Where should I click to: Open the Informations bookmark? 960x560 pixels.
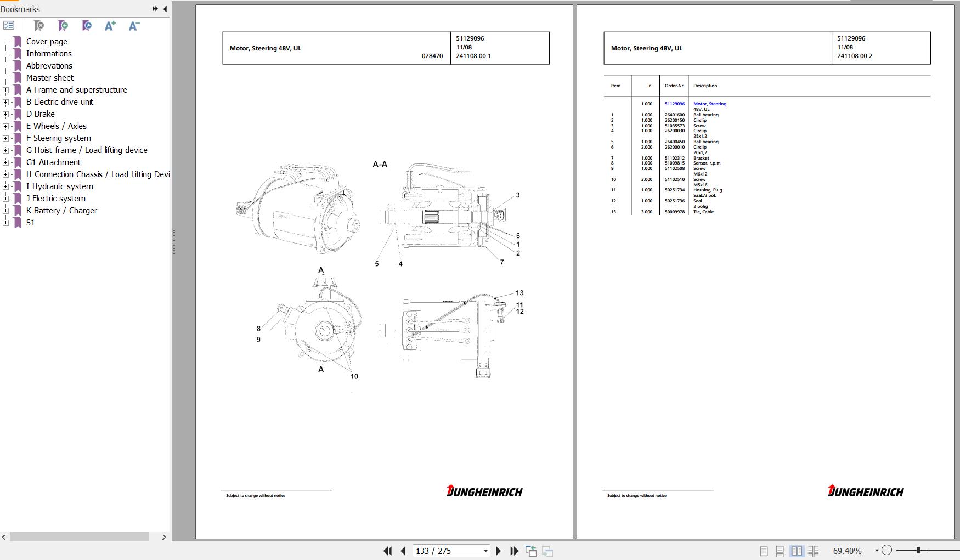coord(49,54)
